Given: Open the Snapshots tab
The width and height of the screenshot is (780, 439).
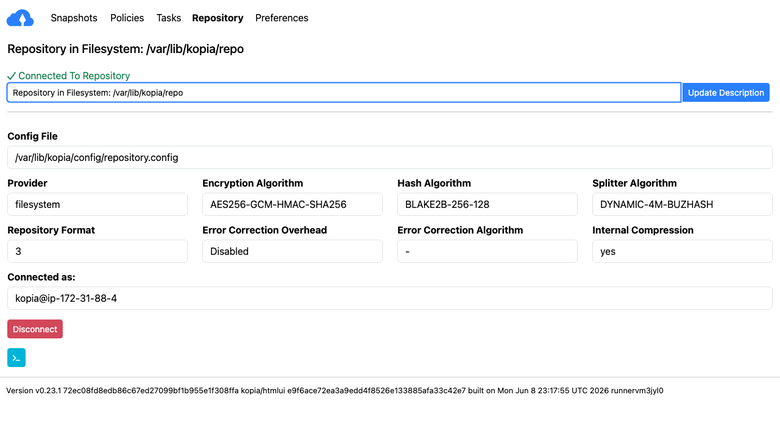Looking at the screenshot, I should (x=74, y=18).
